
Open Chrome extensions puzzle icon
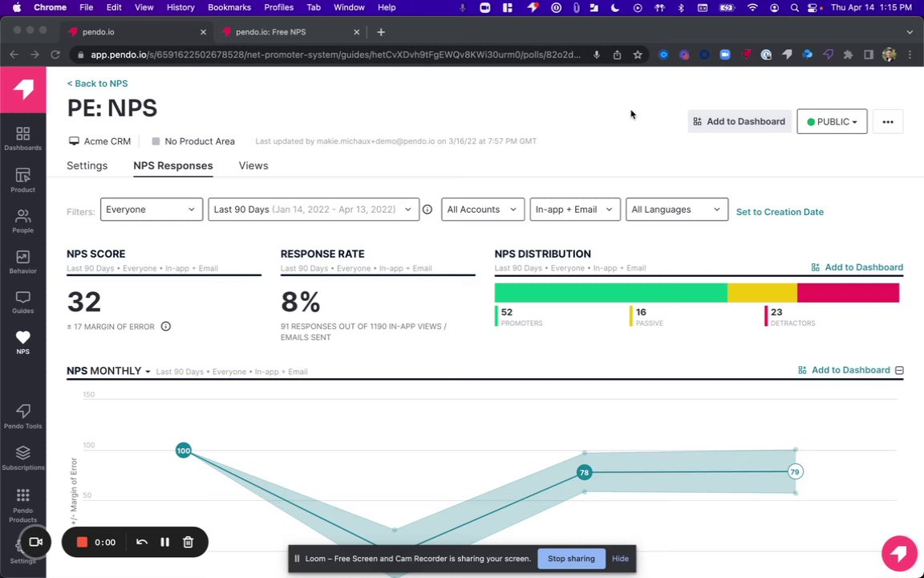848,55
